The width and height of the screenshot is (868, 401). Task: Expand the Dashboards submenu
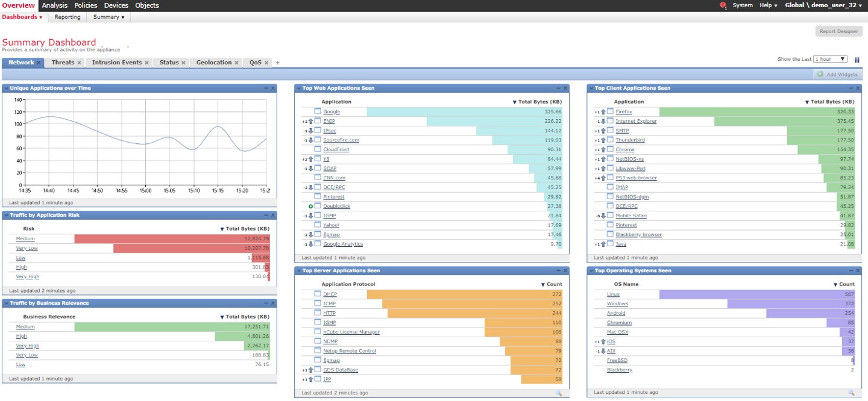[22, 17]
